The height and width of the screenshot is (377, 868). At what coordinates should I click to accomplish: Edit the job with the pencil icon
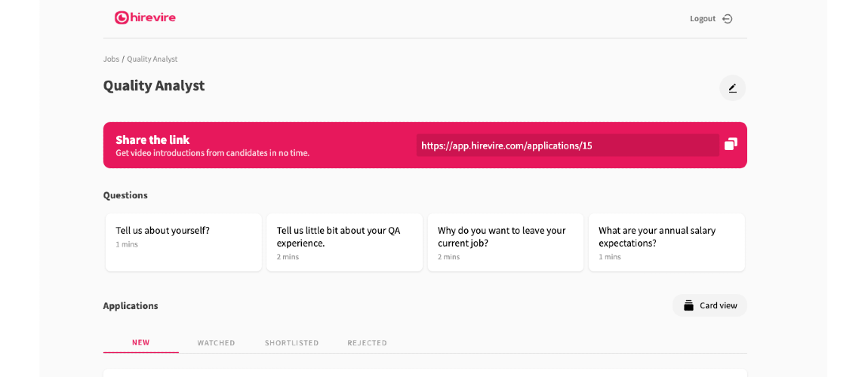pos(732,88)
